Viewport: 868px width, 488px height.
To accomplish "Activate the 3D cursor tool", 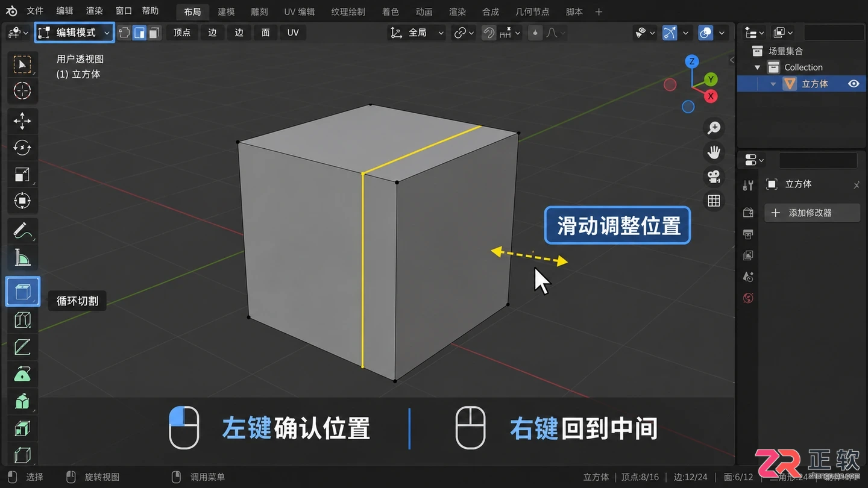I will pos(22,91).
